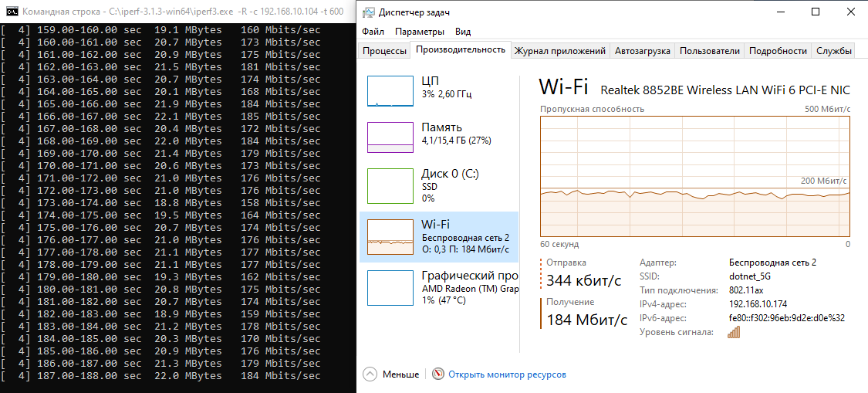Click the Пропускная способность graph label
This screenshot has width=868, height=393.
[x=593, y=109]
